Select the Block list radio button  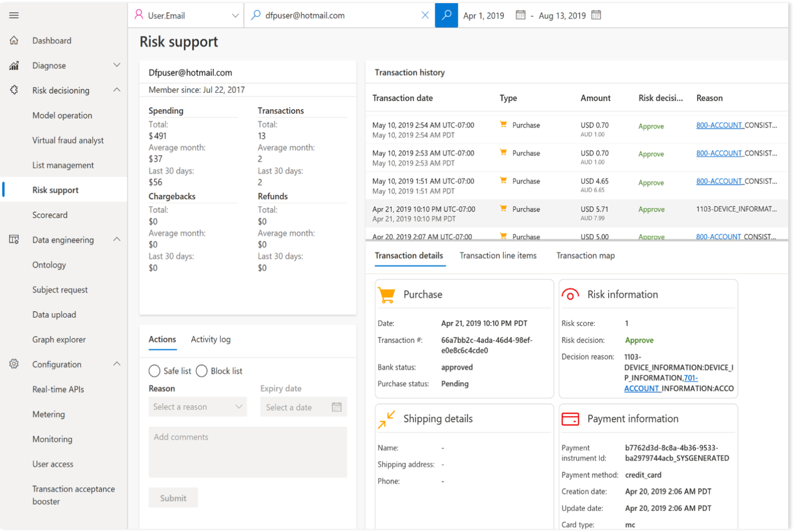(x=201, y=371)
